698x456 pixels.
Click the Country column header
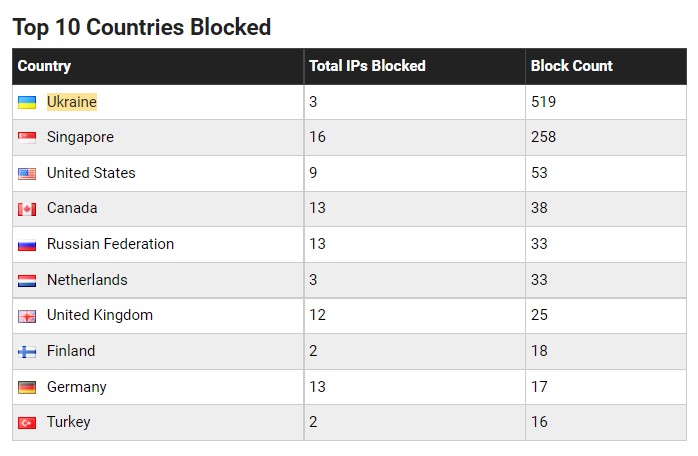(44, 66)
